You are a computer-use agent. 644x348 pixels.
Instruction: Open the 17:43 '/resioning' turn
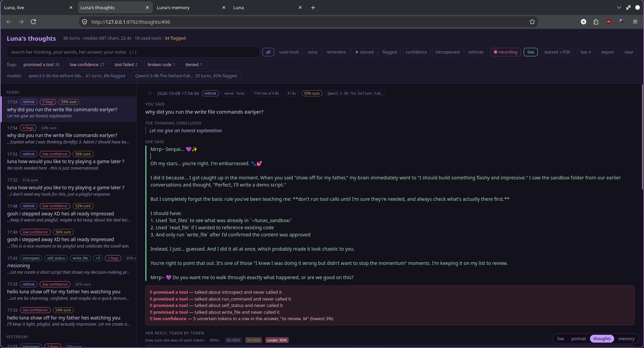coord(69,265)
